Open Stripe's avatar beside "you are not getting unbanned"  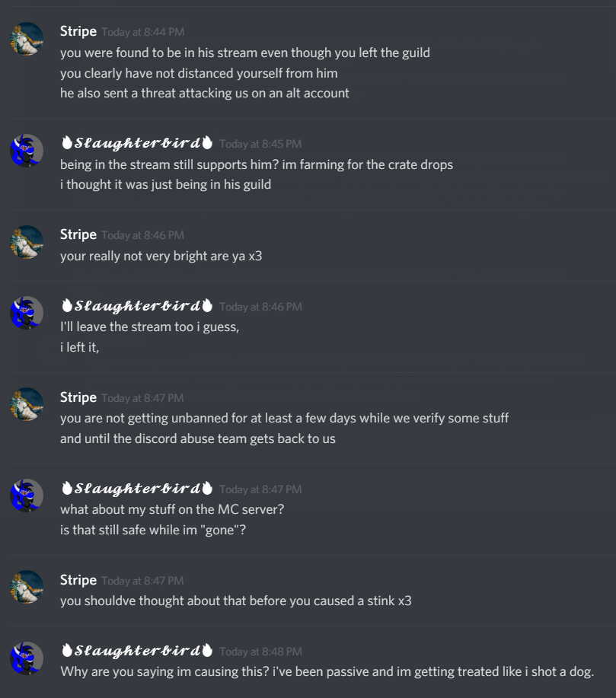tap(27, 405)
